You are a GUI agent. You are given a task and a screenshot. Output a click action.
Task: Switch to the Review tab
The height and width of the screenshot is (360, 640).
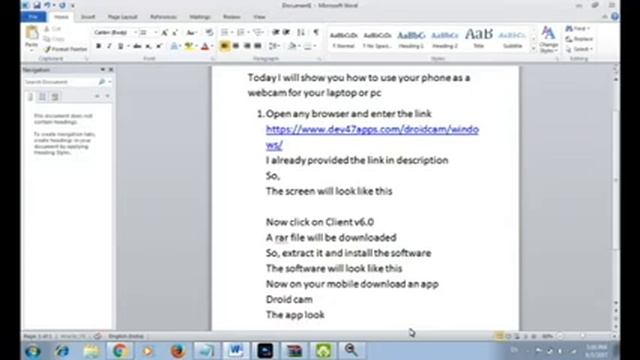(231, 17)
